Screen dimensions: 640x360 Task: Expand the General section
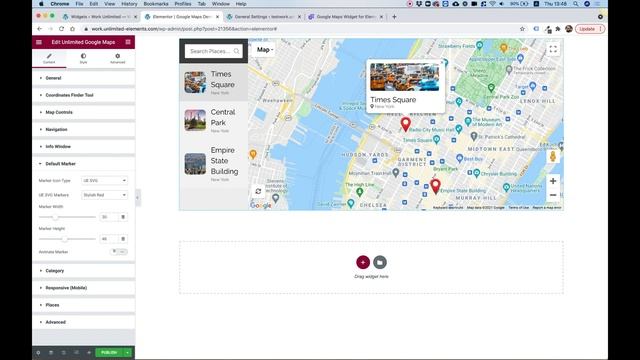click(84, 78)
